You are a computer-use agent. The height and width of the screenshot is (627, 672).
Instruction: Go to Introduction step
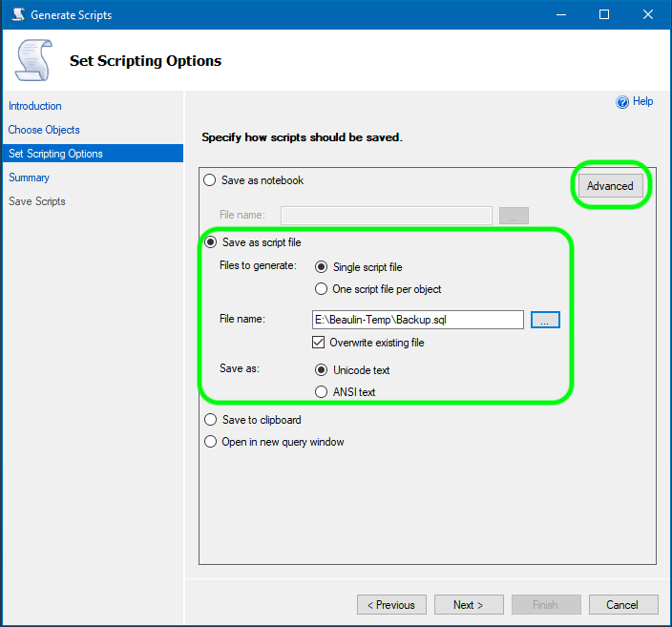[35, 106]
